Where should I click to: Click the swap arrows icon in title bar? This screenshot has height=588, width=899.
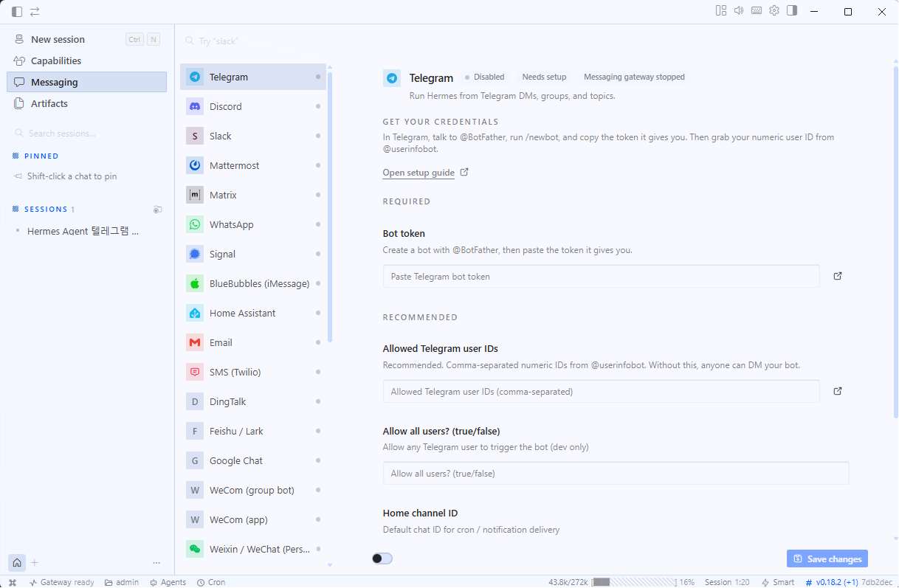coord(35,11)
